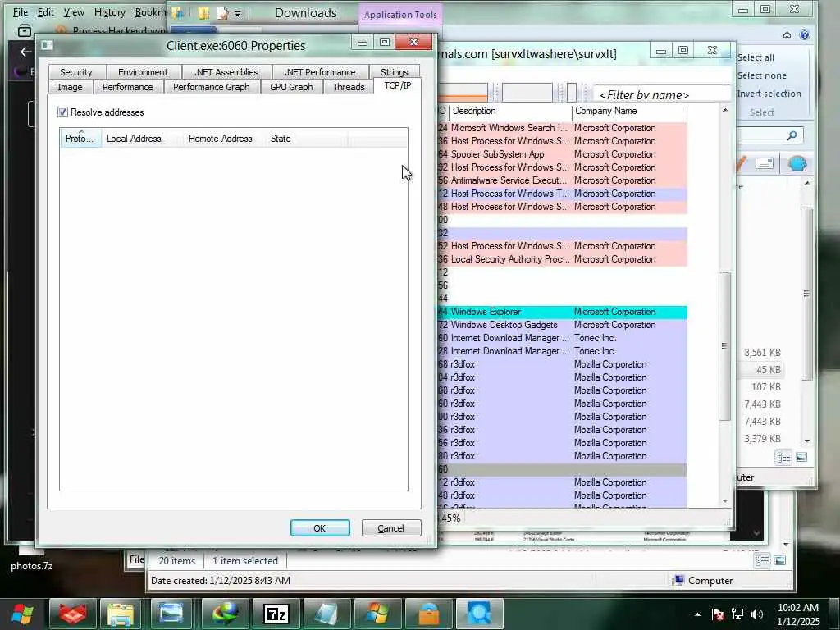Open the browser File menu

click(x=21, y=11)
